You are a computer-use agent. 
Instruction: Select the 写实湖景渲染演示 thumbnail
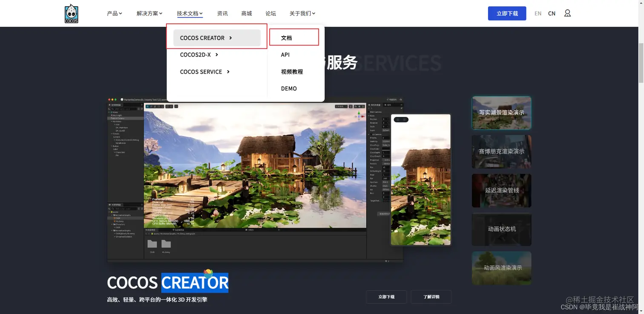501,113
